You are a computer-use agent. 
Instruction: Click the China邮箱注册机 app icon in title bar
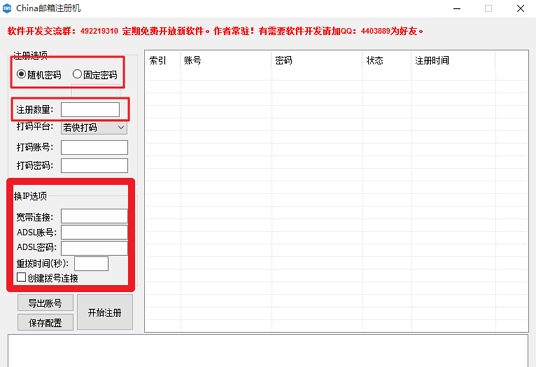click(x=6, y=8)
